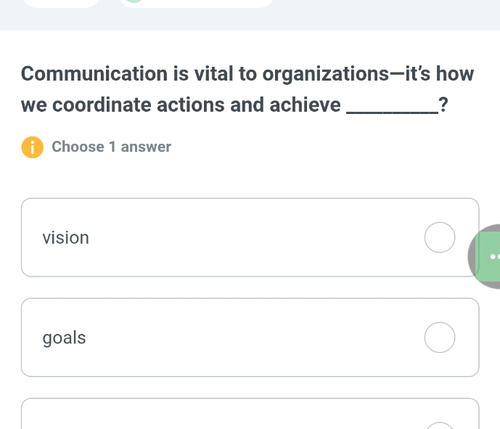The image size is (500, 429).
Task: Click the top-left white pill button
Action: pyautogui.click(x=61, y=2)
